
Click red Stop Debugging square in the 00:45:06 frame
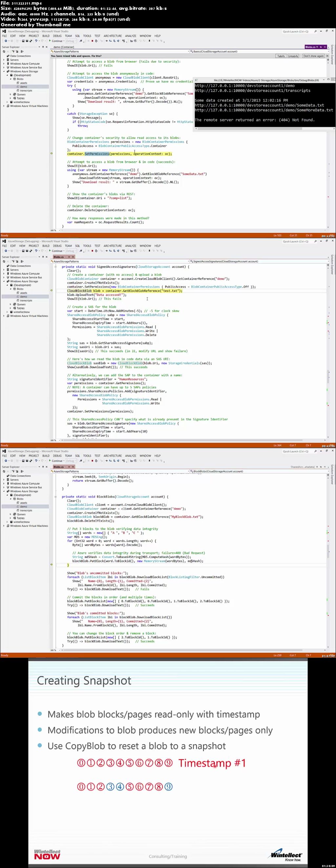[x=92, y=251]
